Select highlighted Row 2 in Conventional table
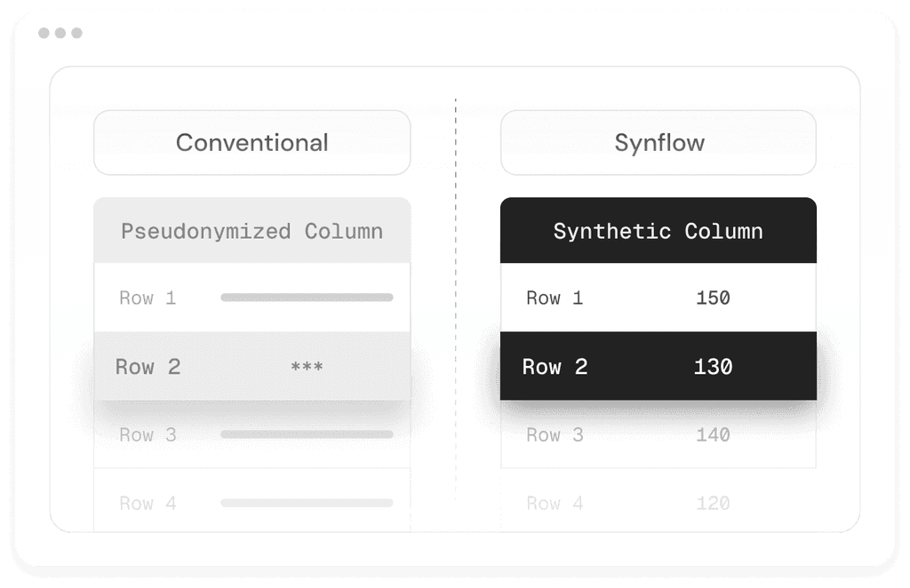This screenshot has width=910, height=588. point(251,366)
